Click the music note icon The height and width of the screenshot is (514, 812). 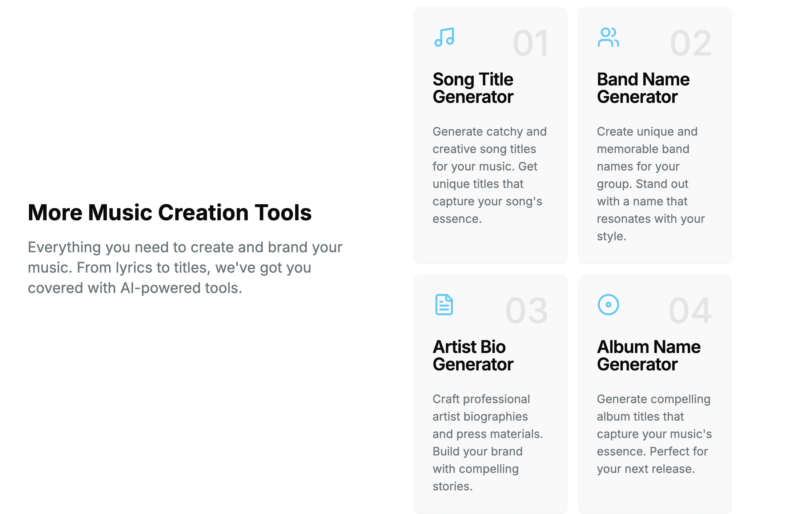click(444, 37)
